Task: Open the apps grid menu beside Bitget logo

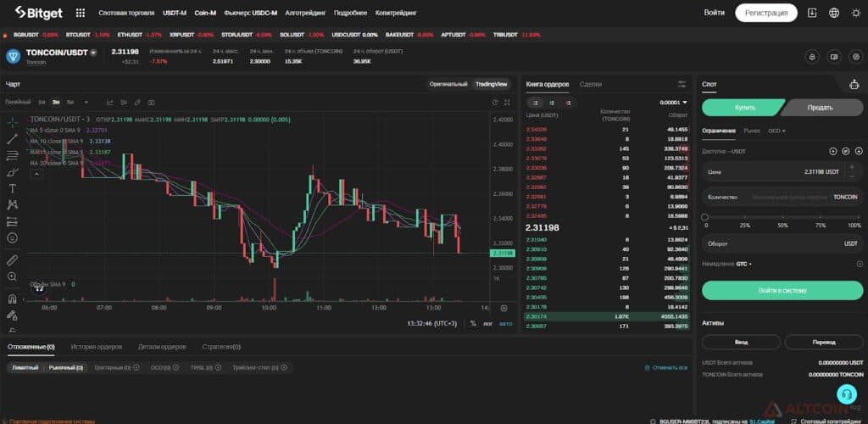Action: tap(81, 13)
